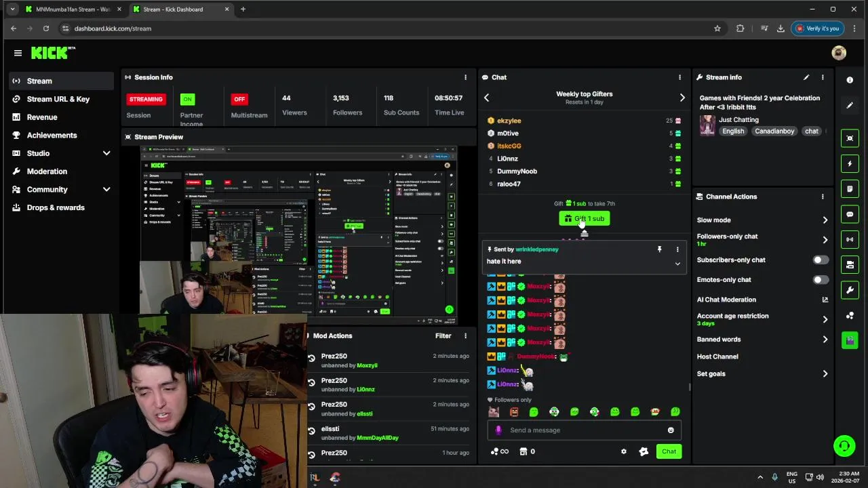Screen dimensions: 868x488
Task: Click the Canadianboy stream tag
Action: click(x=774, y=131)
